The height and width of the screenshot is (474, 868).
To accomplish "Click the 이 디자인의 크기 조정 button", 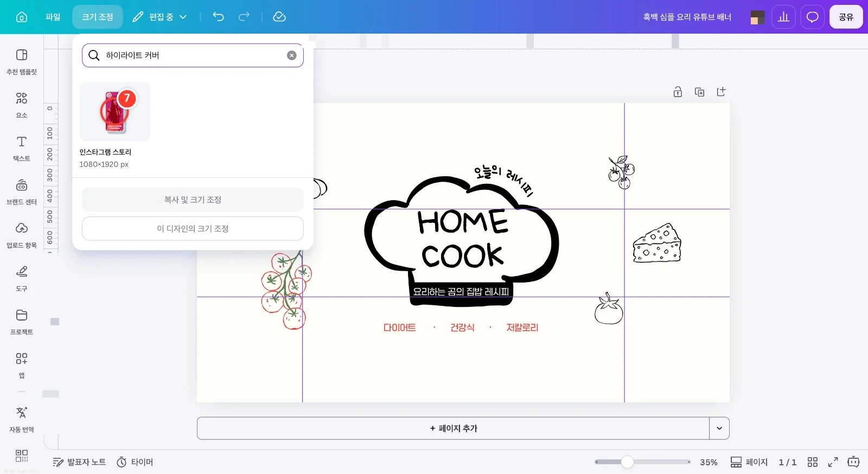I will click(x=193, y=229).
